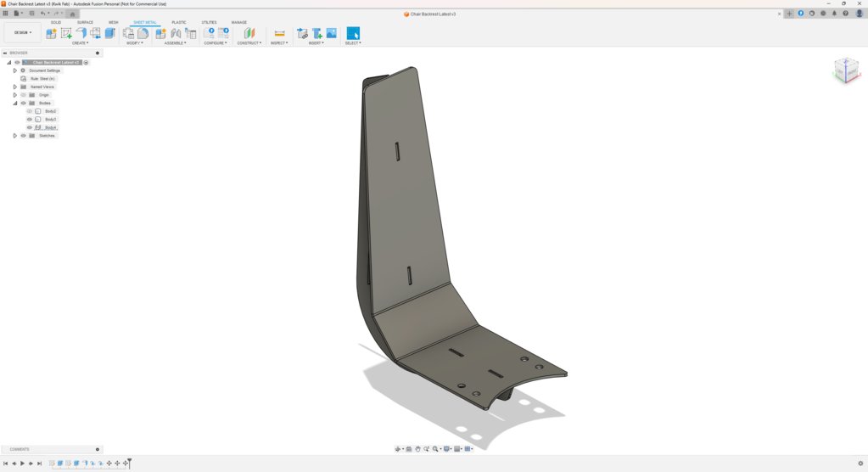Open the Modify dropdown menu

point(135,43)
